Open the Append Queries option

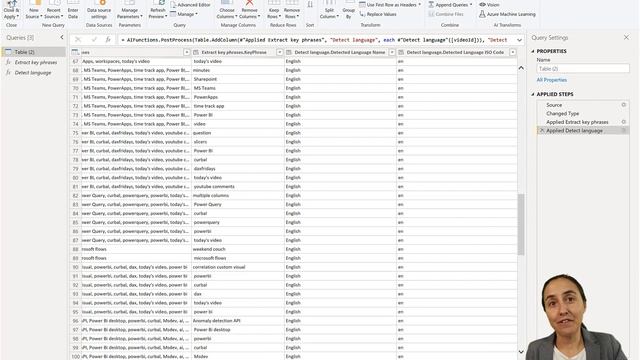tap(450, 5)
